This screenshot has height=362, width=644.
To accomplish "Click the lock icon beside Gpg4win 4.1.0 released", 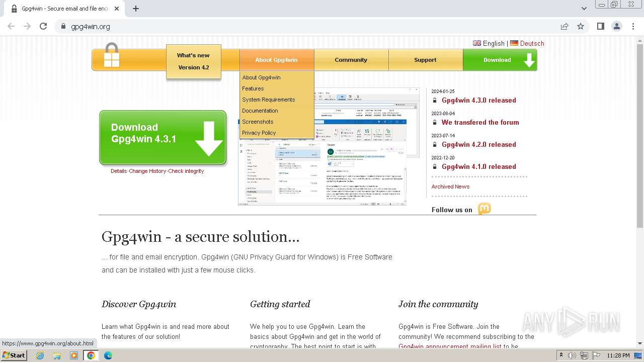I will [435, 166].
